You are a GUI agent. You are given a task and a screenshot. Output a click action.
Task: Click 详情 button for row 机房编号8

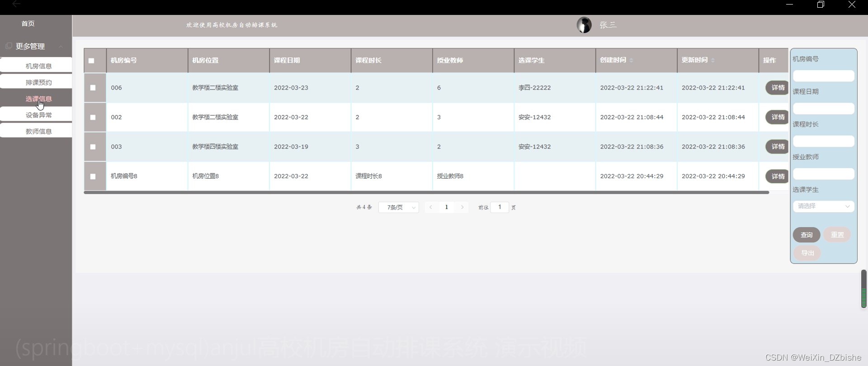[777, 176]
